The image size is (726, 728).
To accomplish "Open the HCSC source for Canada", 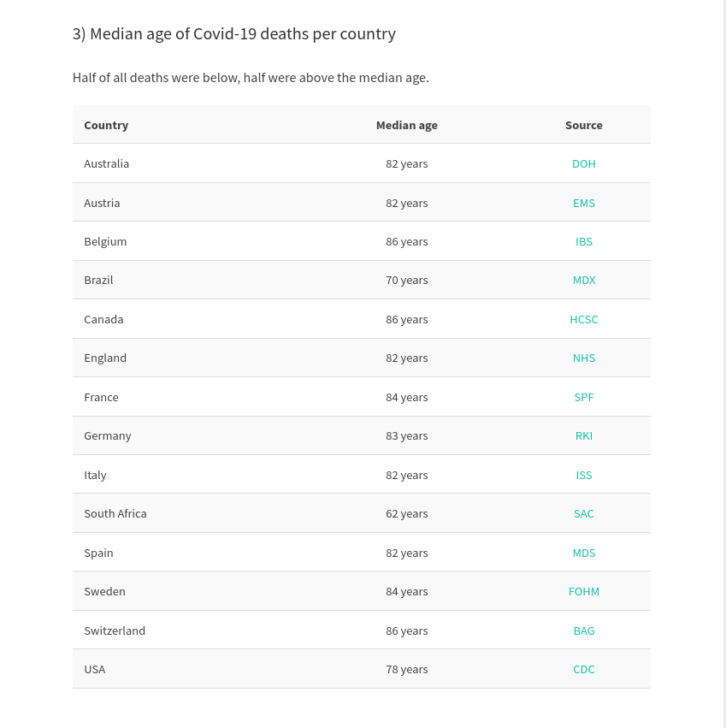I will point(583,320).
